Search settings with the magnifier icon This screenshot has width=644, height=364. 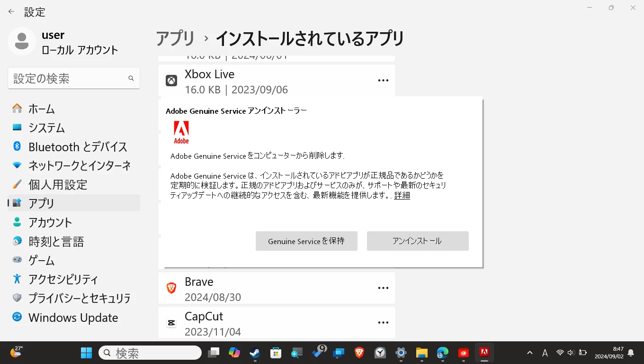(x=131, y=78)
